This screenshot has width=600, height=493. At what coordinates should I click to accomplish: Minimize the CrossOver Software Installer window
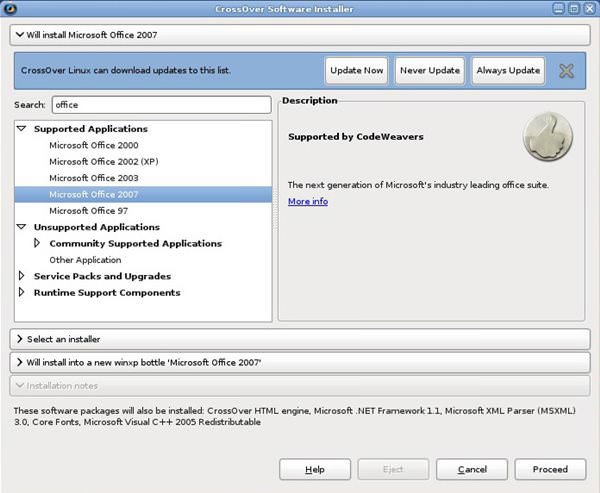(x=558, y=8)
